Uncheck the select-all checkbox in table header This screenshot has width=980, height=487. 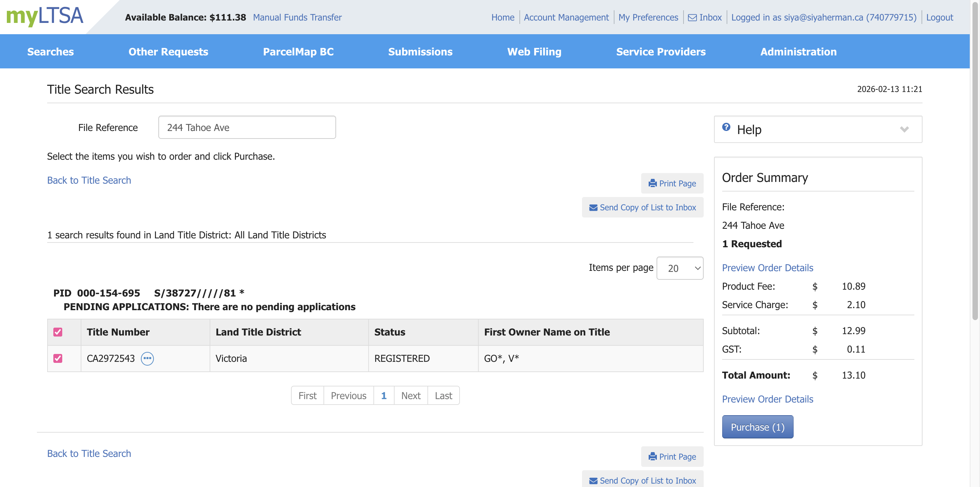(58, 332)
